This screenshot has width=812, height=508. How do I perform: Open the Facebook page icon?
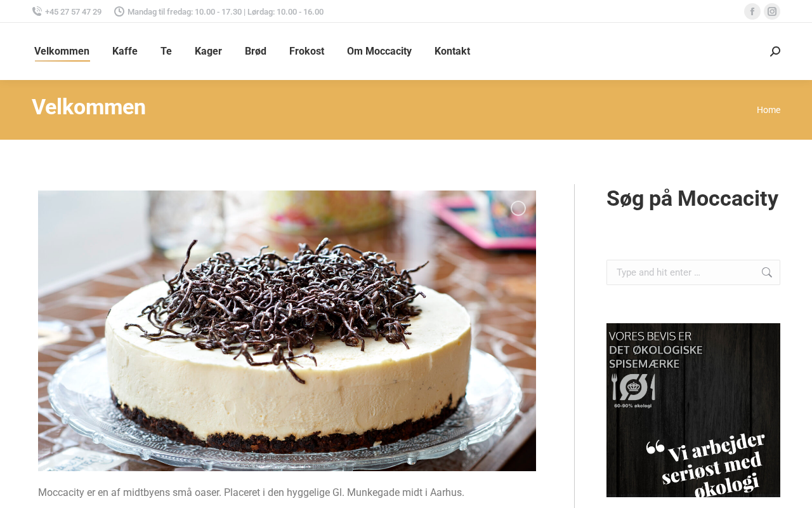(752, 11)
